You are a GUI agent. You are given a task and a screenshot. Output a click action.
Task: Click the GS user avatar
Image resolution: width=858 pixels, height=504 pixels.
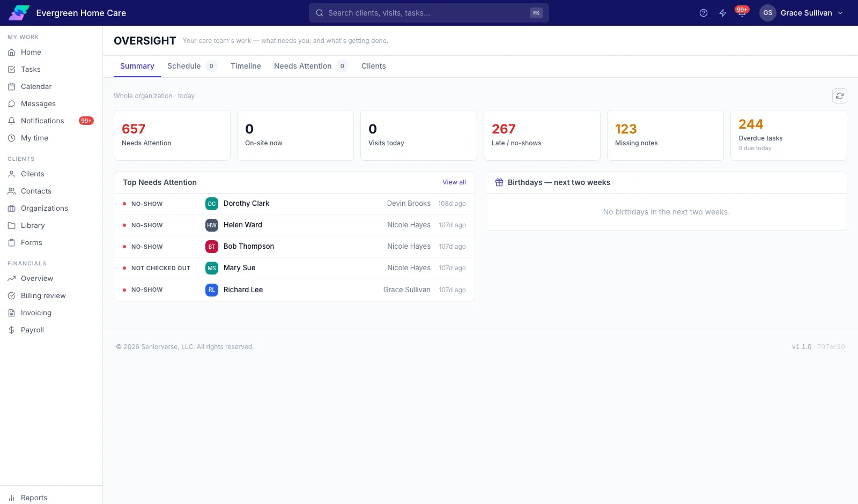tap(768, 13)
